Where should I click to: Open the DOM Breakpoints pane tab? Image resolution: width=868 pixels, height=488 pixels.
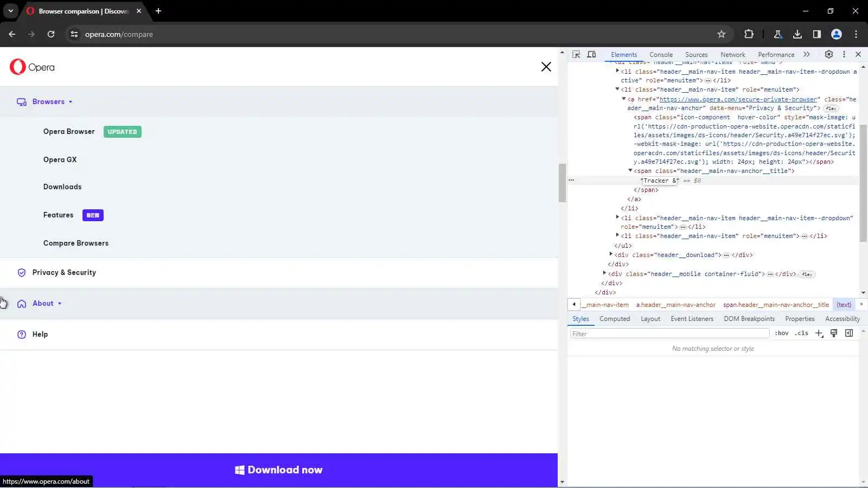pos(749,319)
